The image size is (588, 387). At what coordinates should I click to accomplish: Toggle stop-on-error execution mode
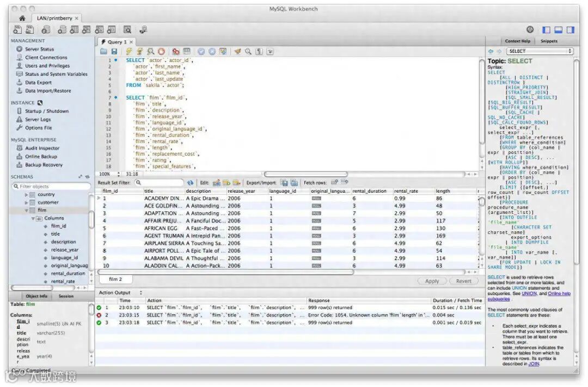coord(176,52)
